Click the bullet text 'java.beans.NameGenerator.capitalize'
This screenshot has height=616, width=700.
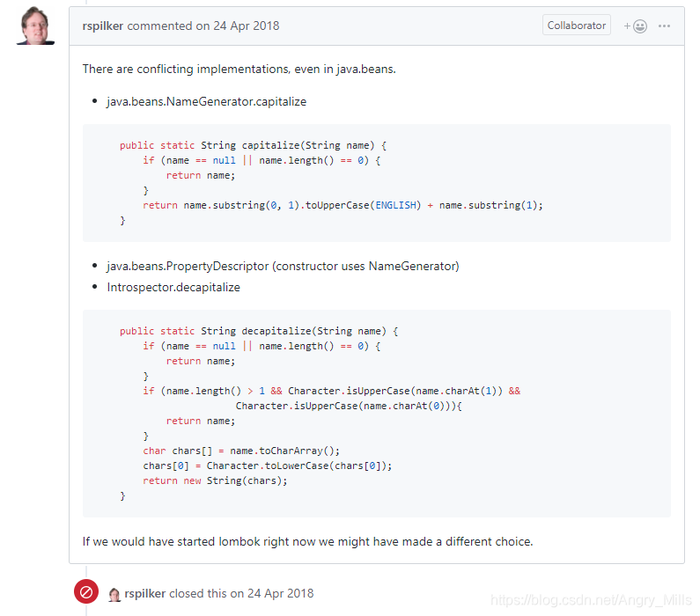pyautogui.click(x=207, y=102)
